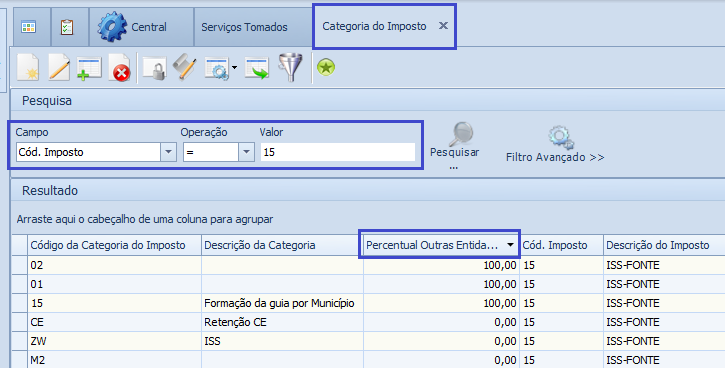725x368 pixels.
Task: Click the Pesquisar magnifier button
Action: (x=455, y=145)
